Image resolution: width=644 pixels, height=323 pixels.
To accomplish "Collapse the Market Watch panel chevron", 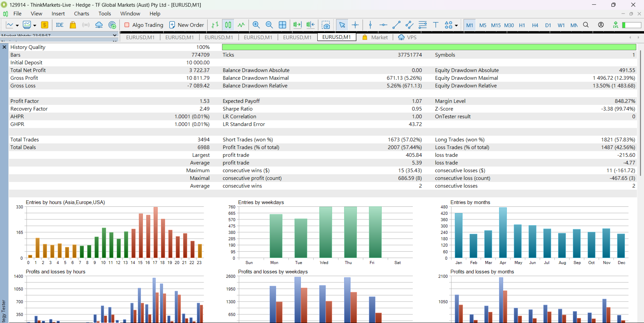I will (x=115, y=35).
